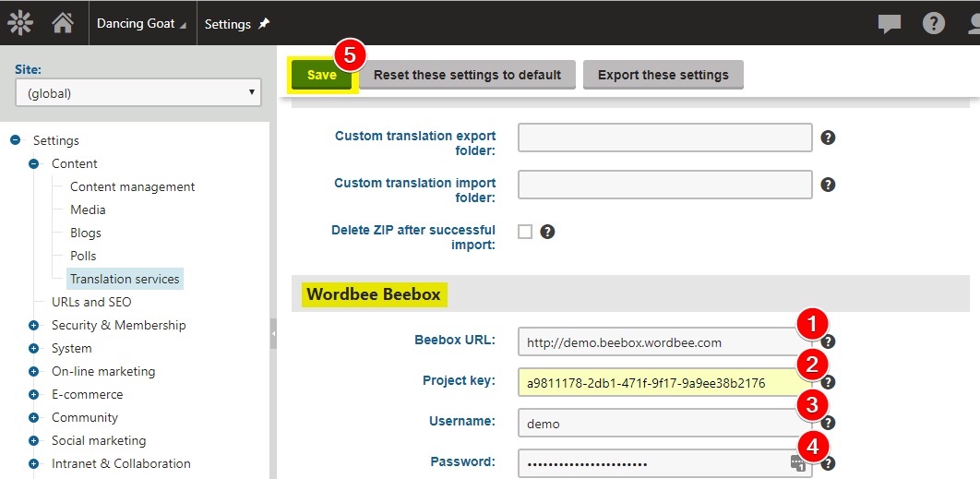This screenshot has height=479, width=980.
Task: Show help for Custom translation export folder
Action: pyautogui.click(x=828, y=138)
